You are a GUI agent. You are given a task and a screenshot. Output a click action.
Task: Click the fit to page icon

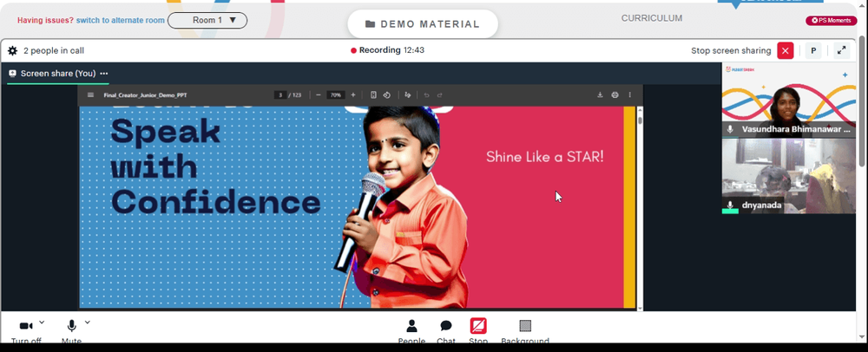click(373, 95)
